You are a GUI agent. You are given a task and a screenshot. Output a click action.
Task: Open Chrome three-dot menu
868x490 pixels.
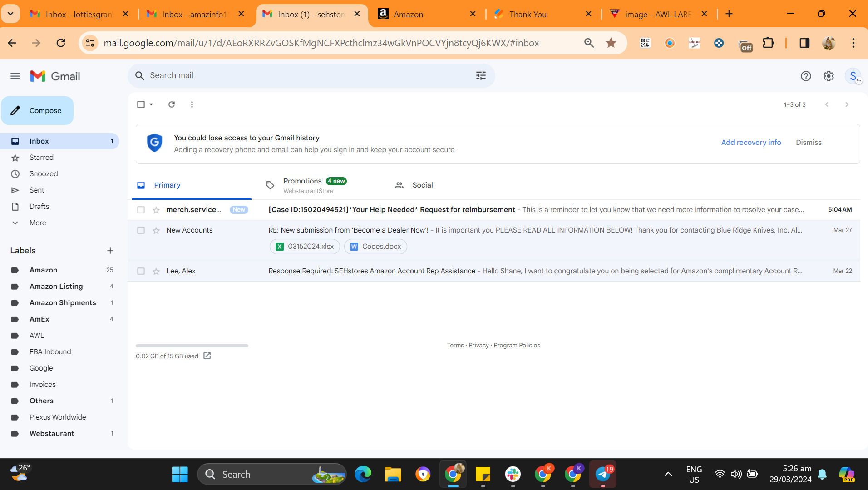click(853, 43)
